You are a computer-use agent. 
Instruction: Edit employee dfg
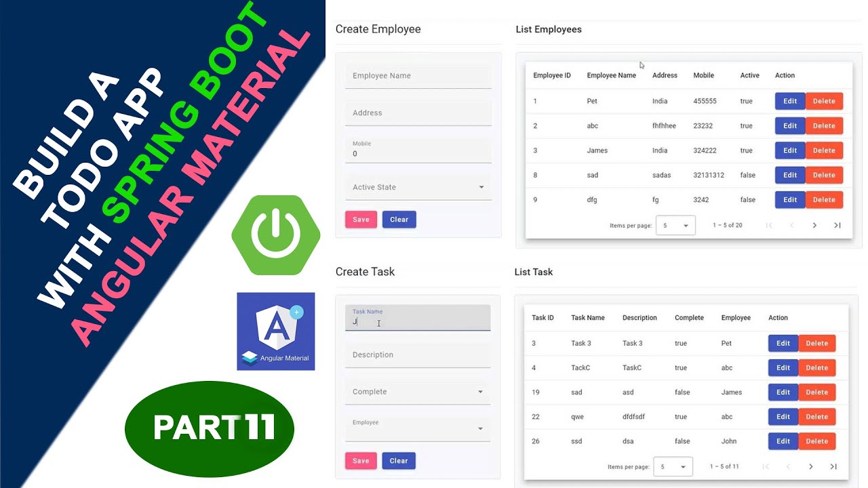790,200
